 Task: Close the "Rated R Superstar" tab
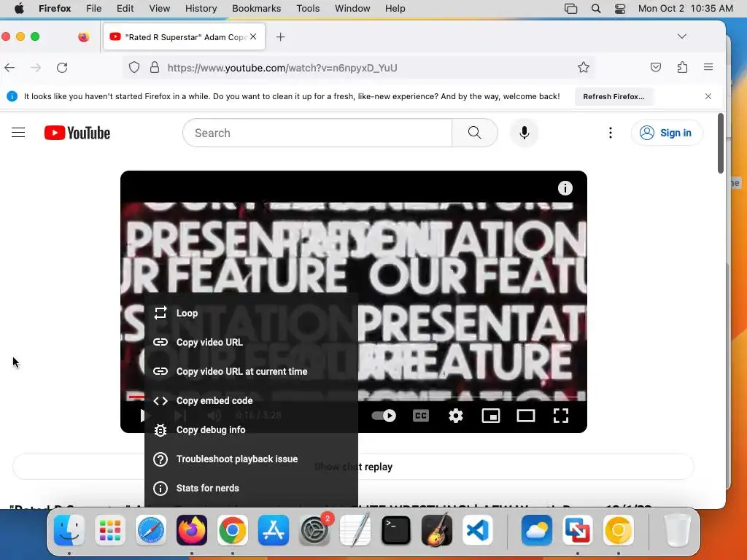click(x=253, y=36)
